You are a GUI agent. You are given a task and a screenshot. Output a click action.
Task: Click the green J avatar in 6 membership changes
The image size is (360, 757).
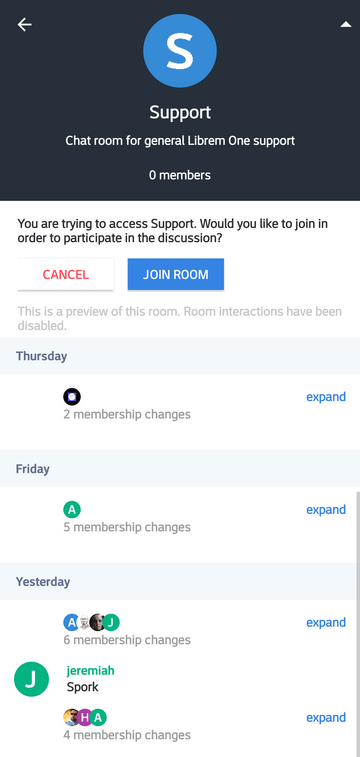tap(111, 623)
